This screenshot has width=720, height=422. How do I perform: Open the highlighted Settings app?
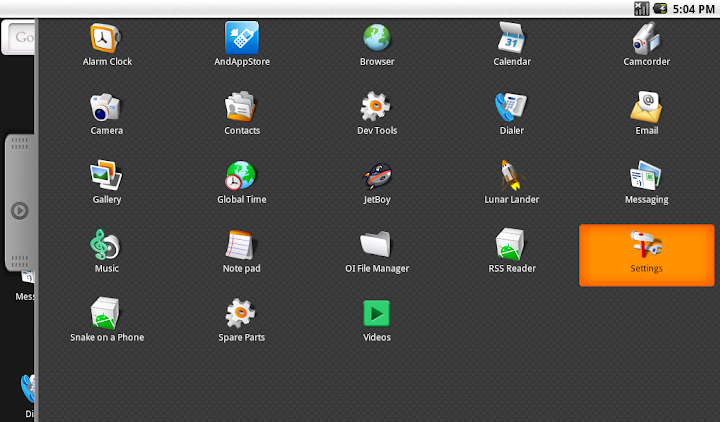(647, 255)
